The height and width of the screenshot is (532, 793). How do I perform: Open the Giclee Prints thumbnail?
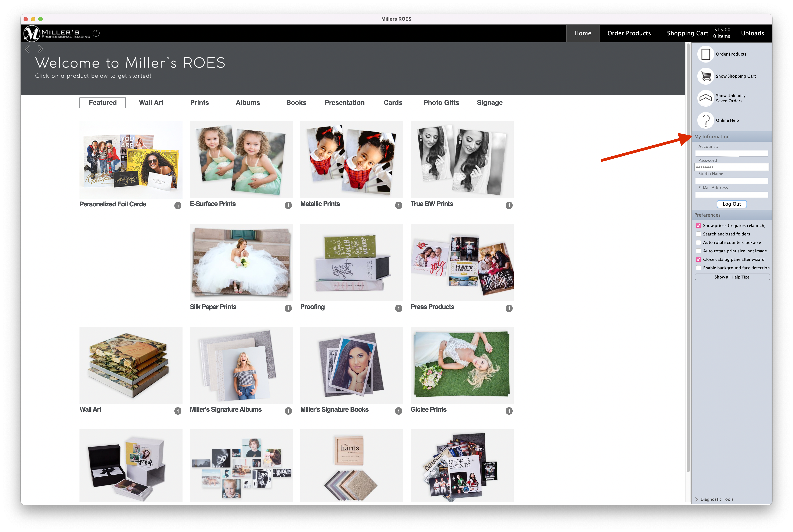[x=462, y=365]
